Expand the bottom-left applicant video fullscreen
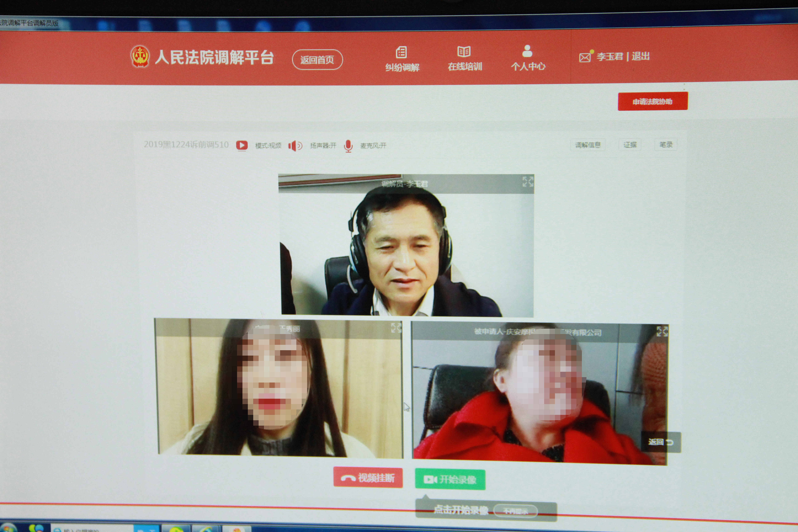This screenshot has width=798, height=532. (396, 327)
